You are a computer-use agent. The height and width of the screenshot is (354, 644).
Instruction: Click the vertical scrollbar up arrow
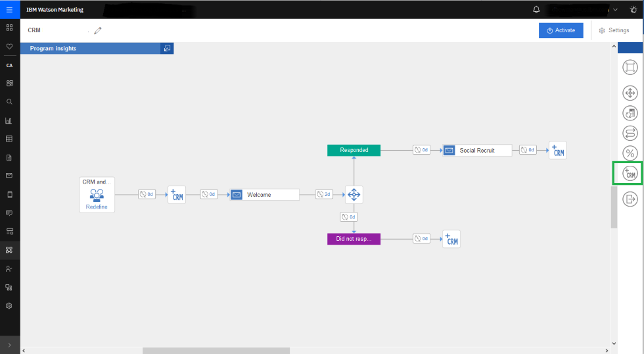[614, 46]
